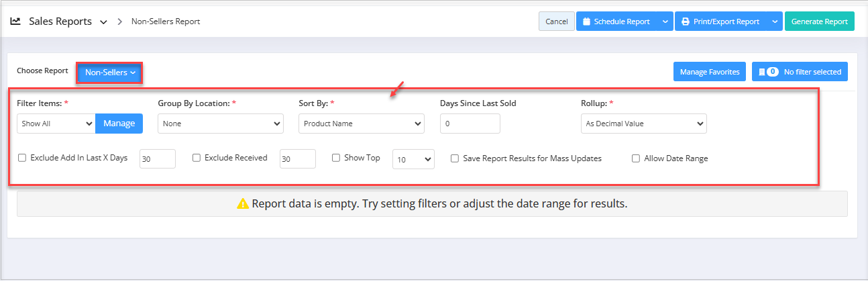Click the Manage Favorites button
Viewport: 868px width, 282px height.
pos(709,72)
